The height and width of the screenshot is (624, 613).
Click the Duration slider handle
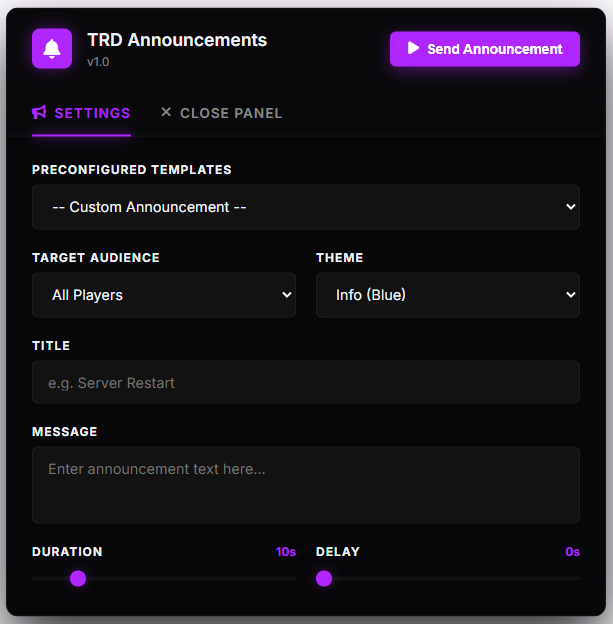[78, 578]
